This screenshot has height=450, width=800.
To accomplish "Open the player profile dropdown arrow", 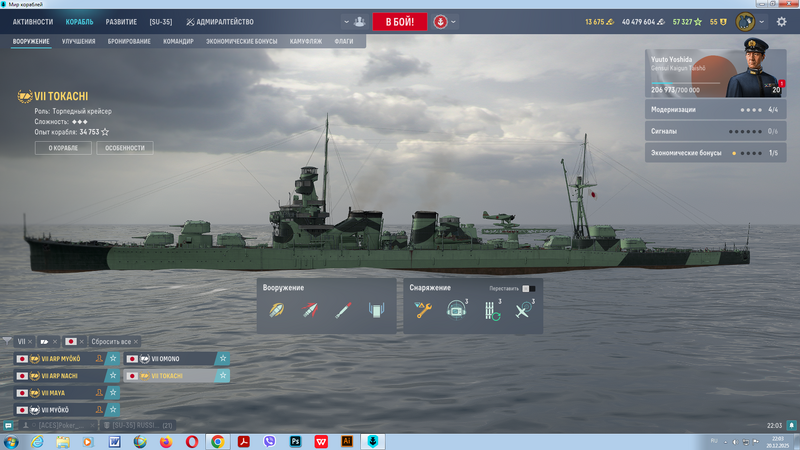I will tap(763, 21).
